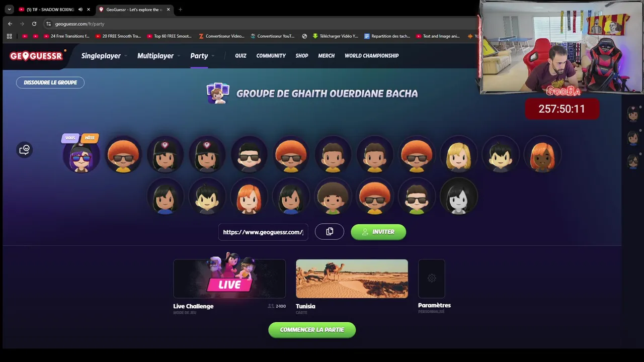Open the Convertisseur YouT... bookmark

[x=273, y=36]
